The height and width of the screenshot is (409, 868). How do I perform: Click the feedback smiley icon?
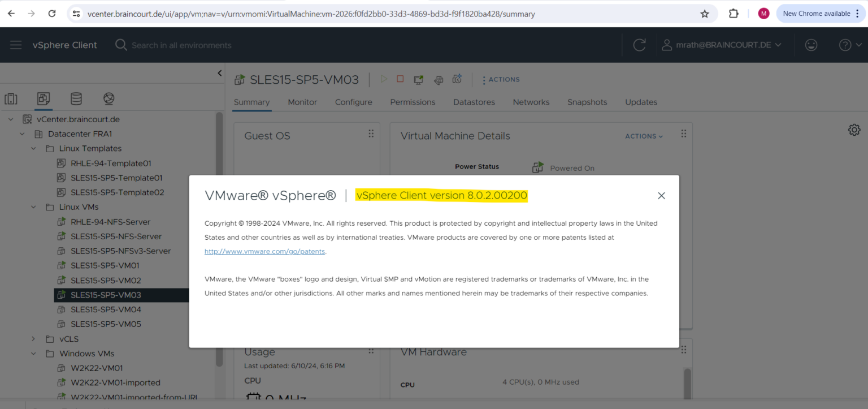811,45
